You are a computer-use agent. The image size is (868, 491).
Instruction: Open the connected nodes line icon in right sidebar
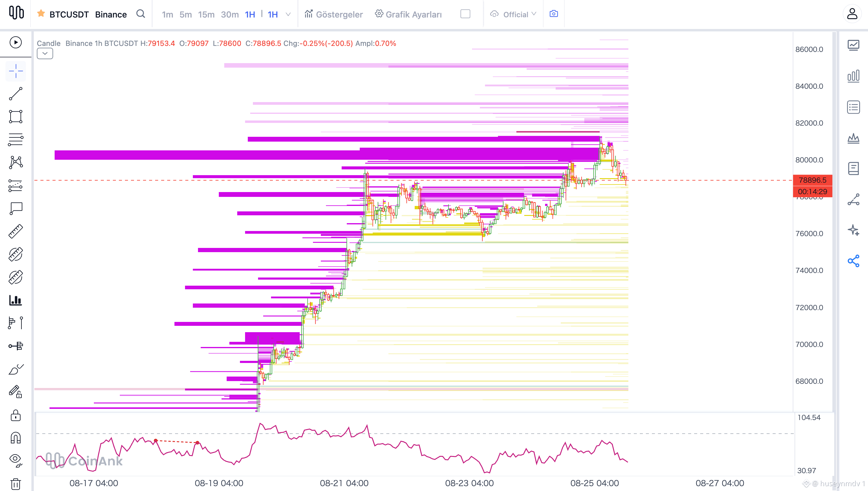pos(853,200)
